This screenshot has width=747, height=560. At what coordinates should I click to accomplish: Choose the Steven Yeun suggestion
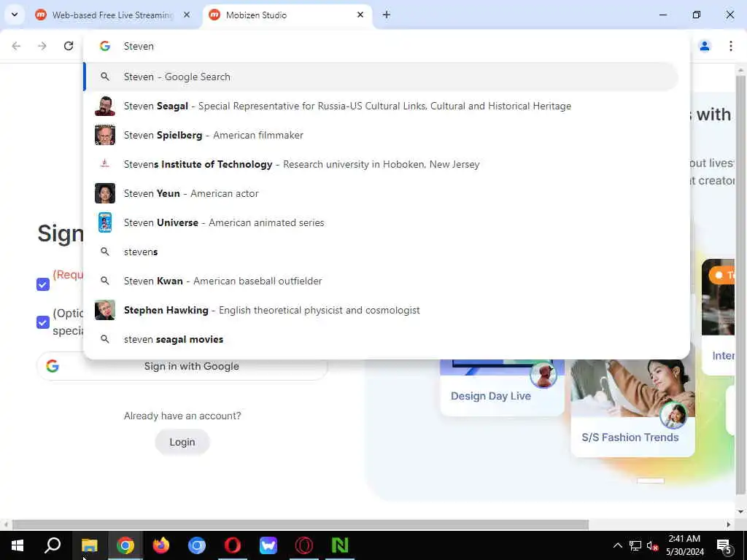(x=381, y=193)
